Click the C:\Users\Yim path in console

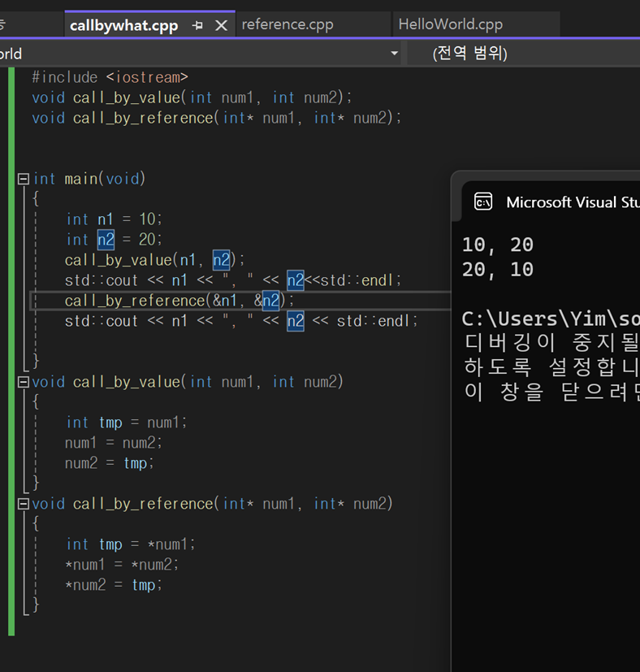[551, 319]
